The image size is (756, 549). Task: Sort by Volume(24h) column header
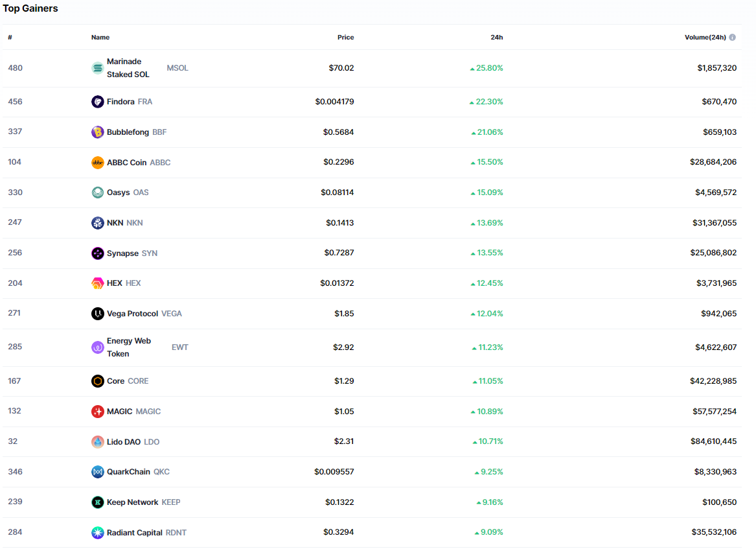tap(705, 38)
